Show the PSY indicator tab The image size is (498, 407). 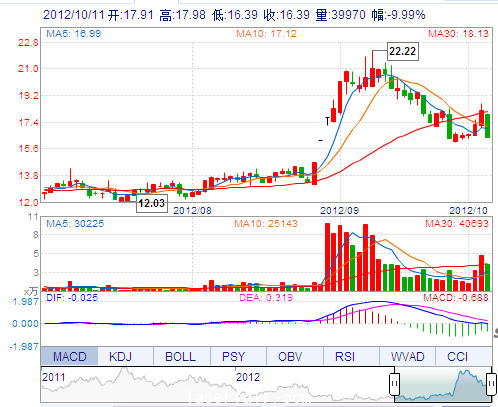coord(233,356)
